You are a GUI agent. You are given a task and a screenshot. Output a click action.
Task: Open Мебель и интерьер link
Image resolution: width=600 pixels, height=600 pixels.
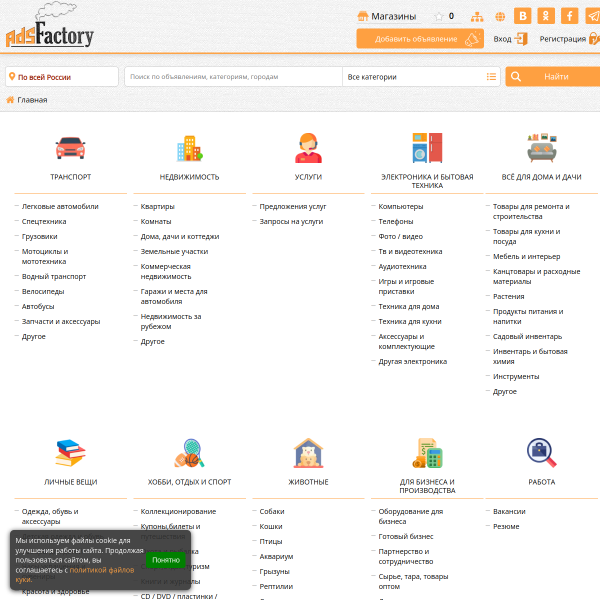tap(526, 256)
